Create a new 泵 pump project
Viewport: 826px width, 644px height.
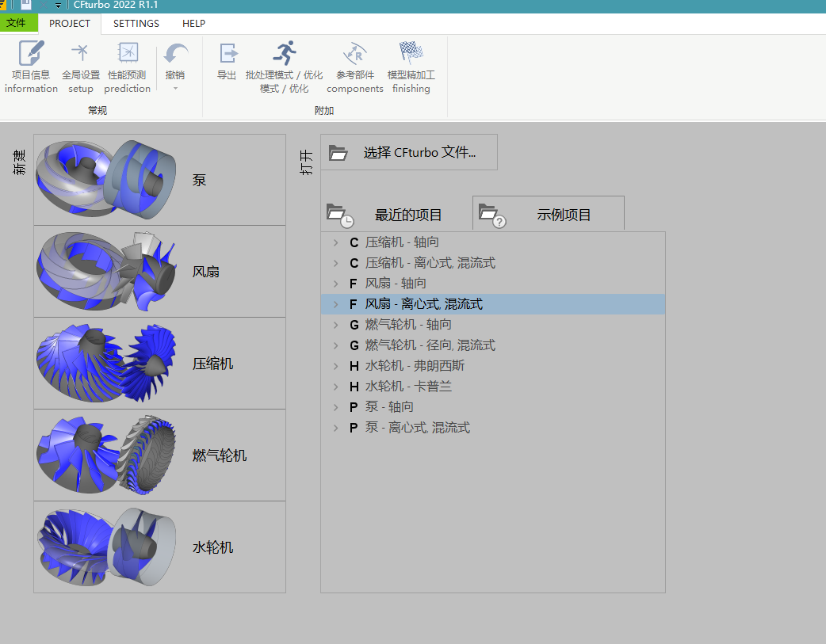tap(159, 180)
